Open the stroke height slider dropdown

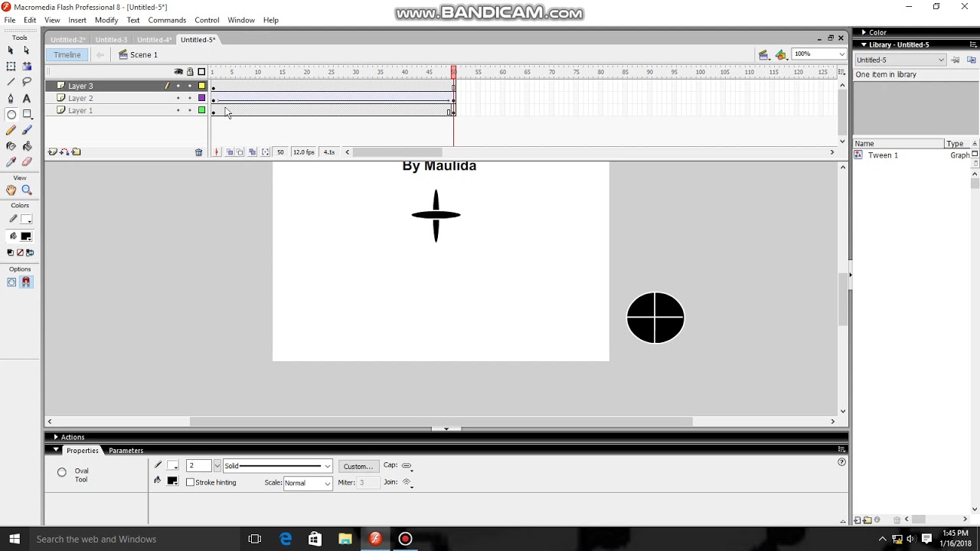click(x=217, y=466)
